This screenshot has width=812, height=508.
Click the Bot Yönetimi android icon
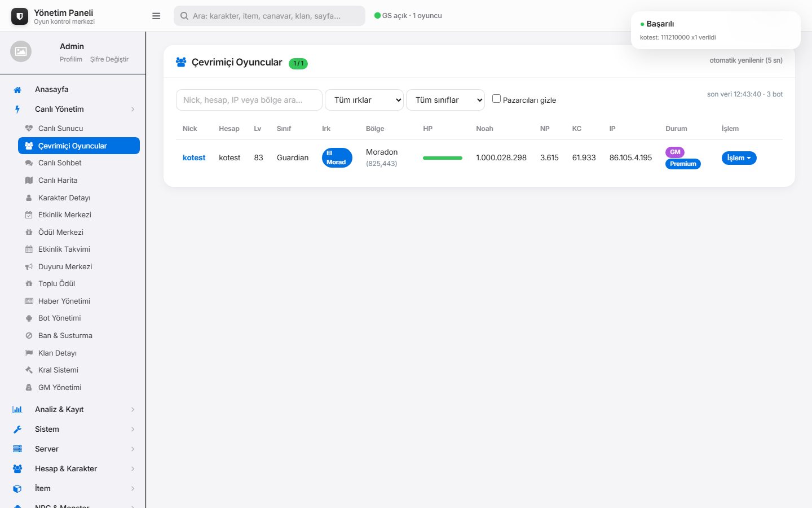click(x=29, y=318)
